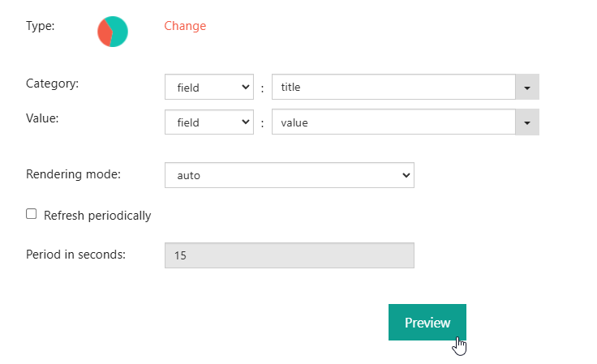Viewport: 597px width, 364px height.
Task: Expand the Value combo box arrow
Action: click(527, 122)
